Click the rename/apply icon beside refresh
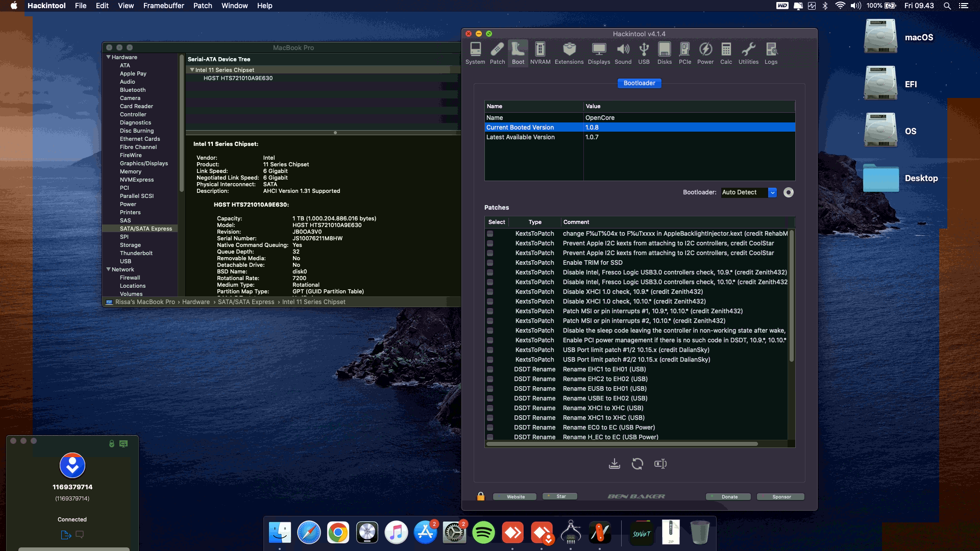Viewport: 980px width, 551px height. [660, 464]
